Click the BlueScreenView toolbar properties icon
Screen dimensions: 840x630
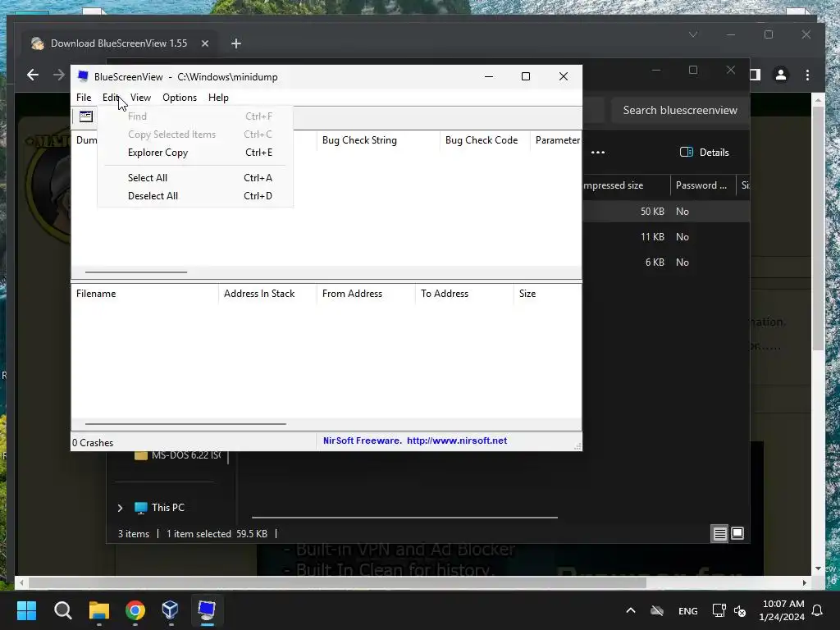(x=86, y=116)
